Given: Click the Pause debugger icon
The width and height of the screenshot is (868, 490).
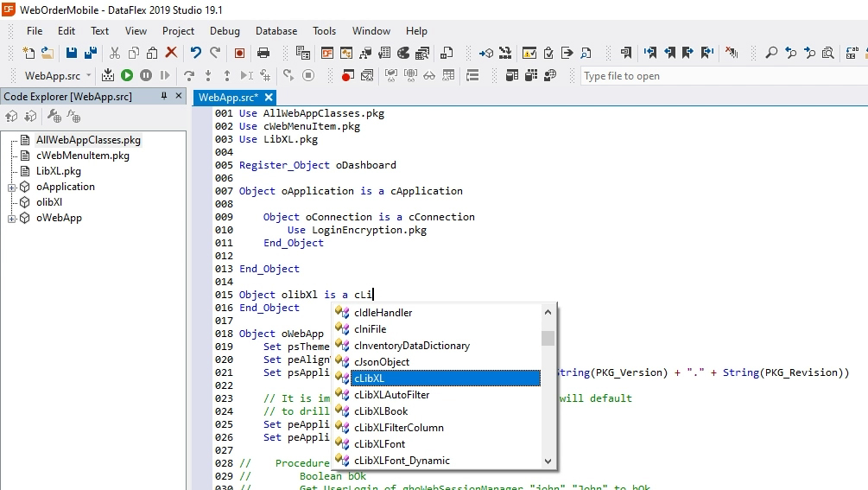Looking at the screenshot, I should click(x=146, y=76).
